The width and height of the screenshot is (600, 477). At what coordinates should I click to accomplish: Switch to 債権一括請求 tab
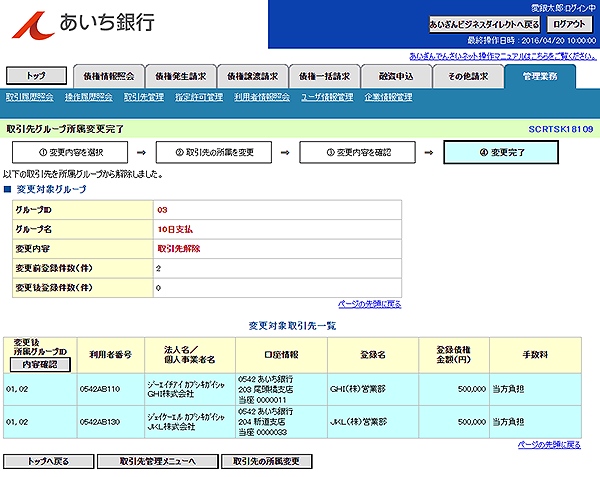pyautogui.click(x=324, y=76)
